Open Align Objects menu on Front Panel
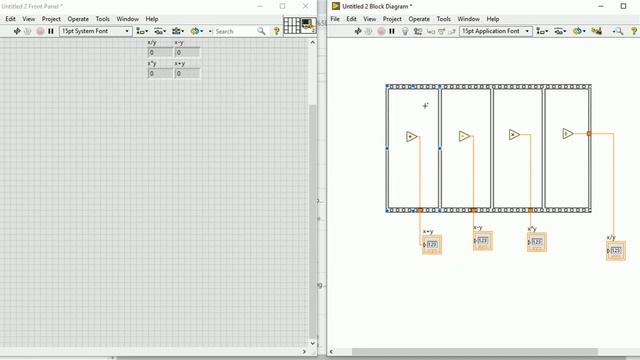 (142, 31)
